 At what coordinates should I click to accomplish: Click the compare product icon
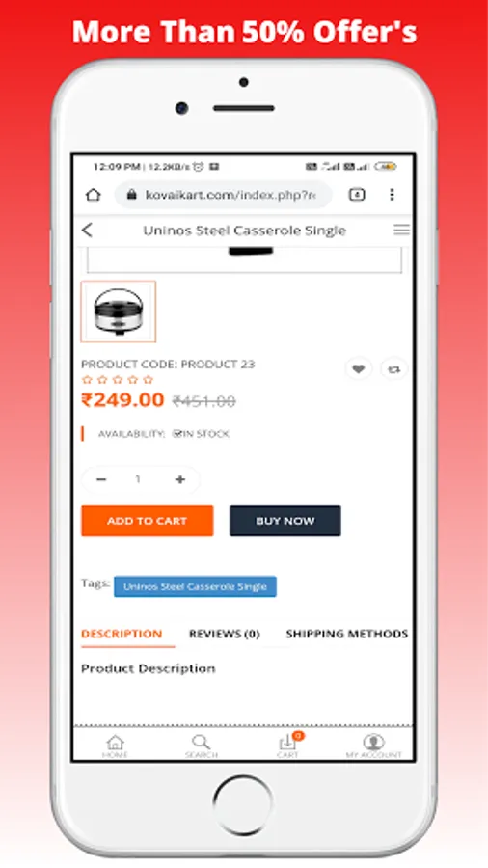393,369
